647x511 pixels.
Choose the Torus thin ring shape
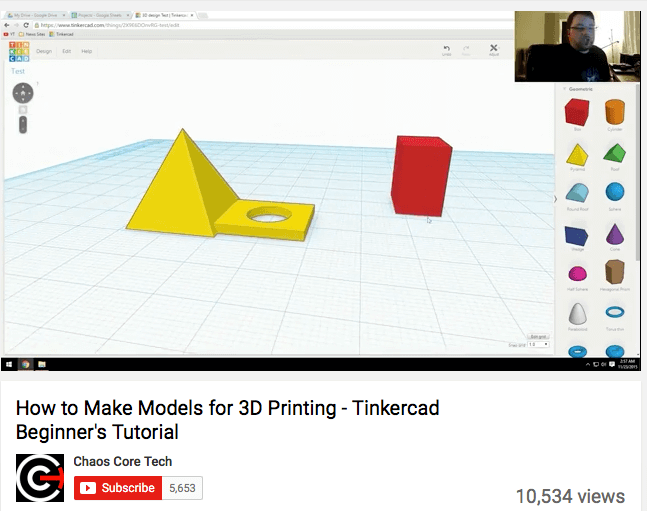(615, 312)
